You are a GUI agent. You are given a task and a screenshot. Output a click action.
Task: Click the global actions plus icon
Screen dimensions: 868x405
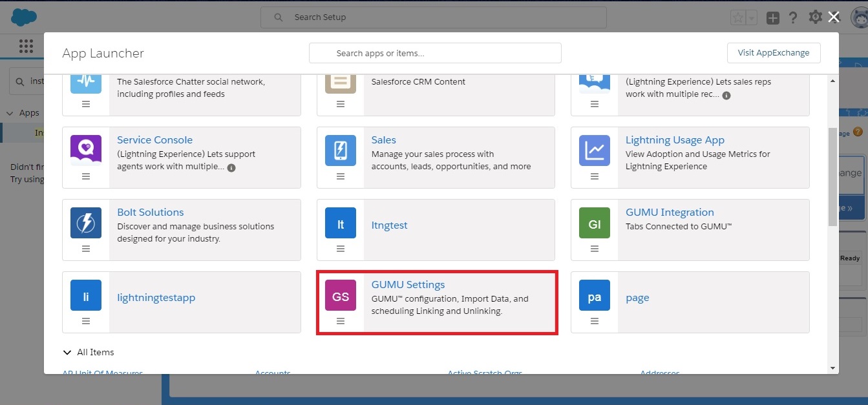[773, 18]
